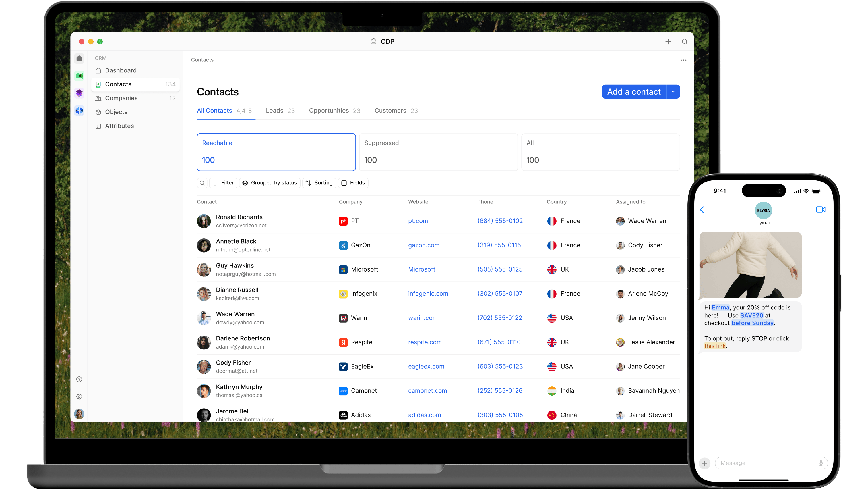Click the iMessage text input field

click(x=771, y=463)
